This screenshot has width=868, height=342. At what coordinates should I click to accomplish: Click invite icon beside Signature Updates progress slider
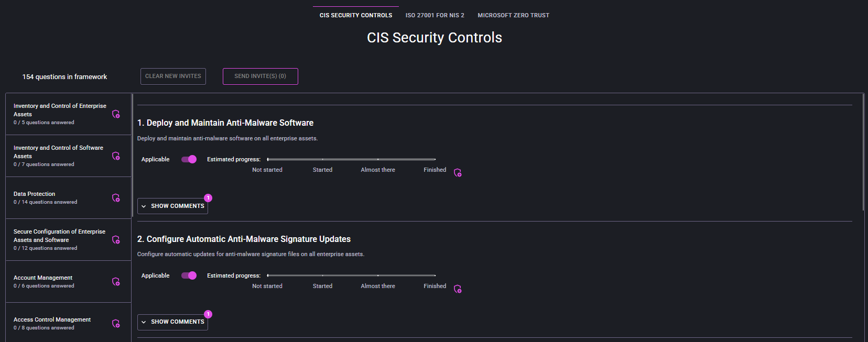pos(458,289)
